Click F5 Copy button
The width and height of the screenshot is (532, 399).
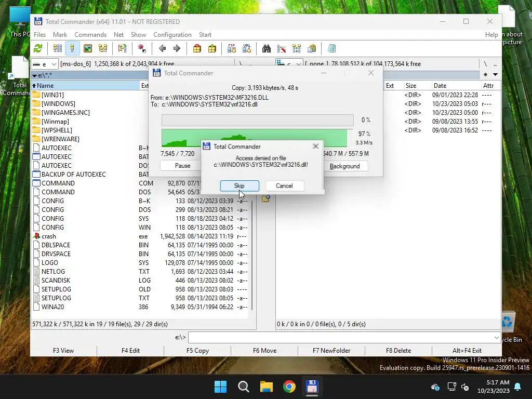(x=197, y=351)
